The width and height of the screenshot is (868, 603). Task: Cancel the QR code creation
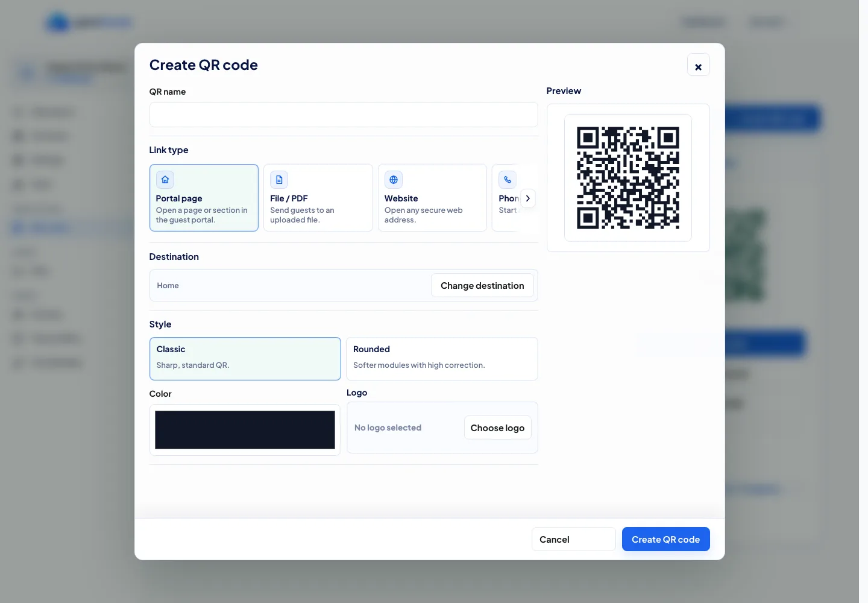(x=573, y=539)
